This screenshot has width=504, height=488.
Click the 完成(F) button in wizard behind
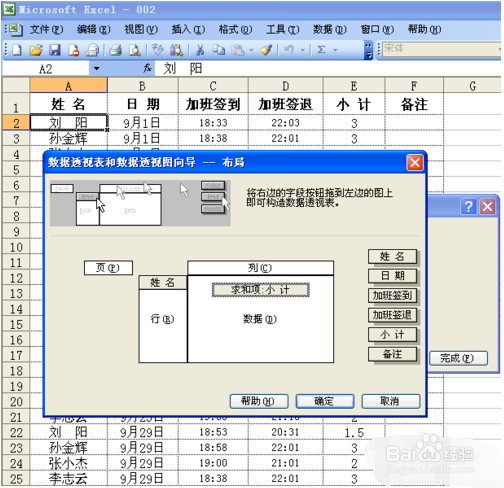pyautogui.click(x=458, y=358)
